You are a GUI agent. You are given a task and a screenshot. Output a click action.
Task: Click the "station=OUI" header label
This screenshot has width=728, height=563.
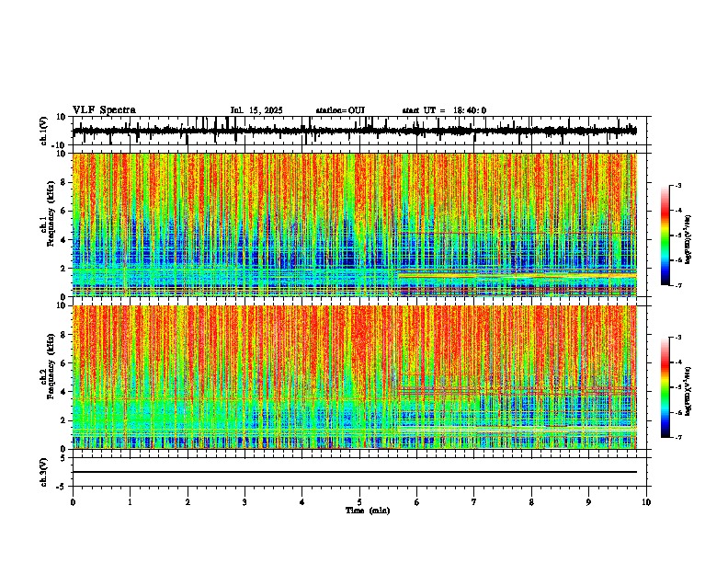point(340,110)
